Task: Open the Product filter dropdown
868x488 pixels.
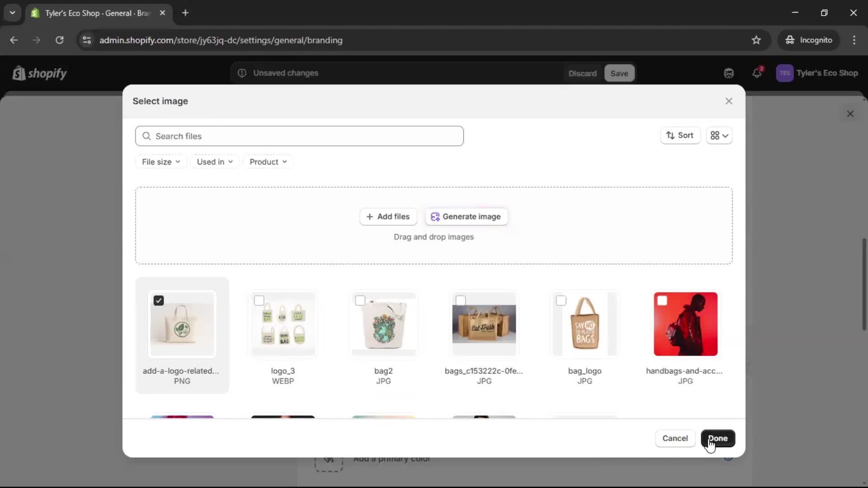Action: tap(268, 162)
